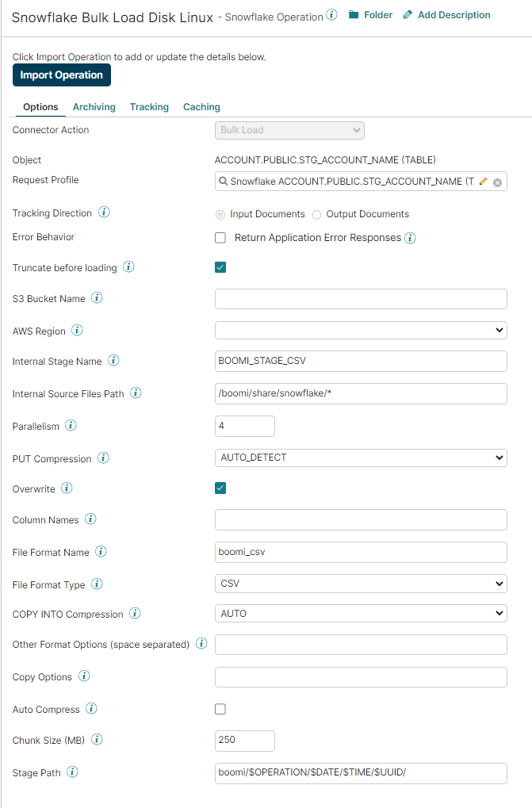Click the info icon beside Copy Options
This screenshot has width=532, height=808.
[84, 676]
